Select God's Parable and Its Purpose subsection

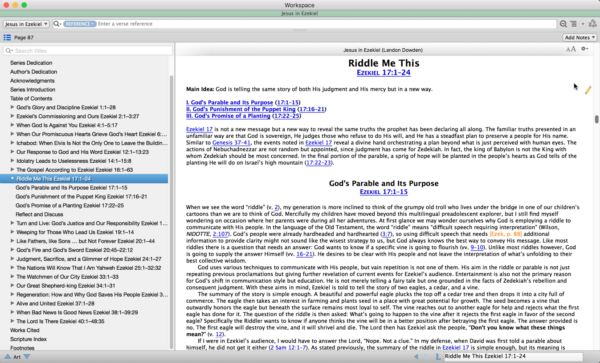71,187
